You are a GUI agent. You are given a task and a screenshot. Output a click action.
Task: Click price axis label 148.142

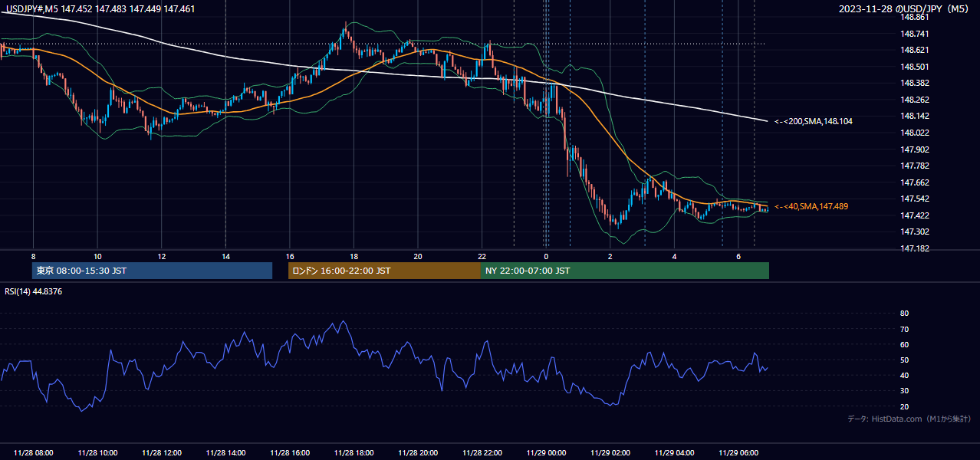(x=916, y=116)
